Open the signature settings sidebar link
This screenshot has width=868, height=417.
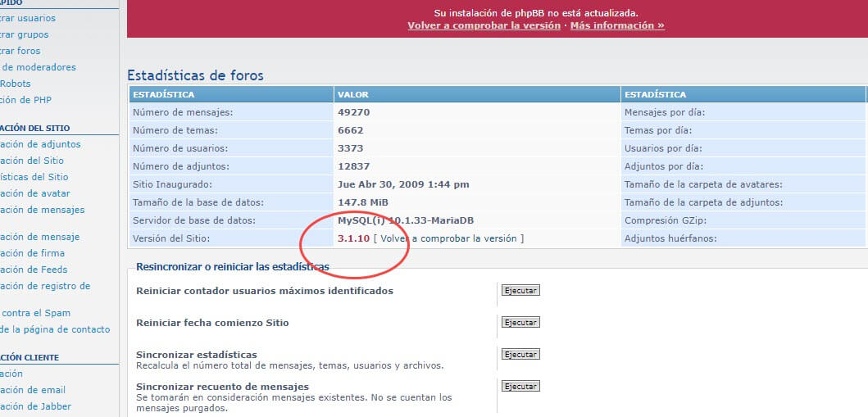tap(33, 253)
